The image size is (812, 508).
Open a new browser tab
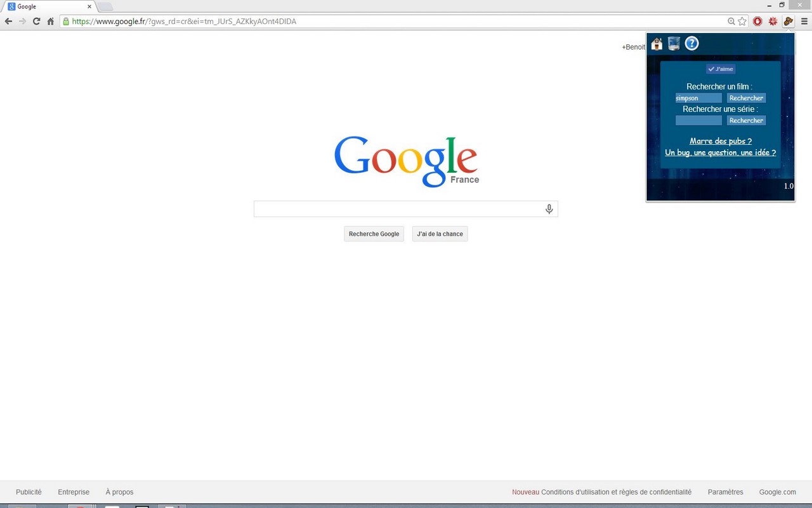pos(105,7)
